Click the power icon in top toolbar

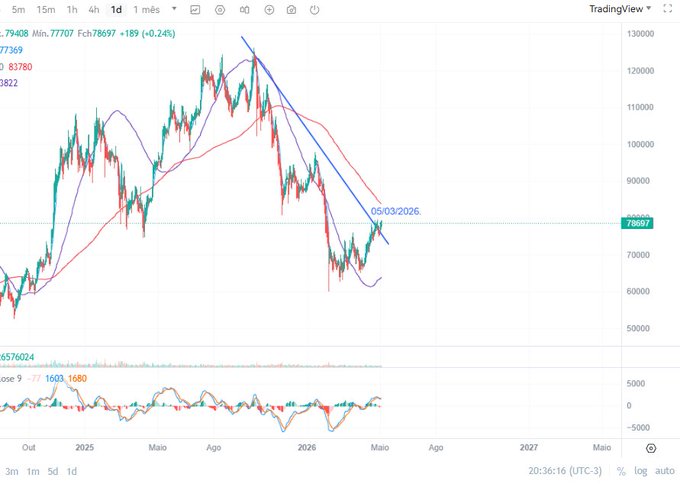(314, 10)
